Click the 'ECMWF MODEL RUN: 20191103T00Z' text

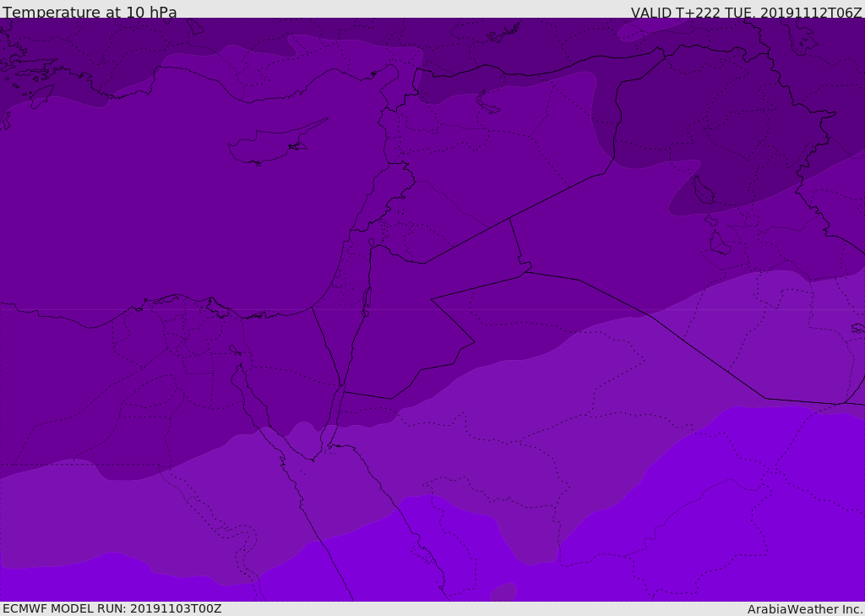tap(112, 608)
